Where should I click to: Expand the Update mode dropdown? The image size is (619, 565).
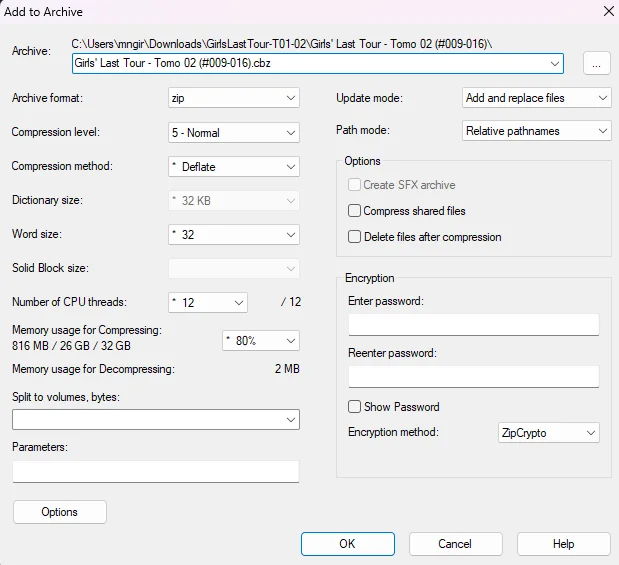tap(536, 98)
